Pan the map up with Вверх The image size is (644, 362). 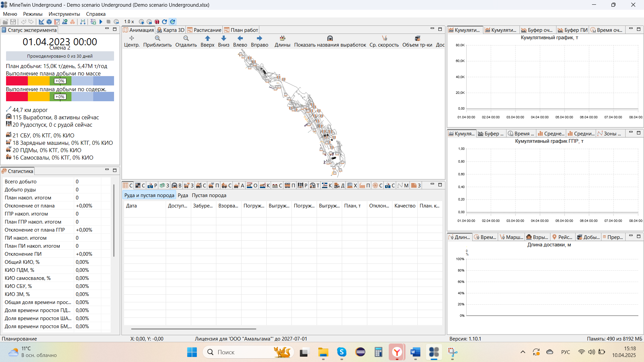point(208,42)
